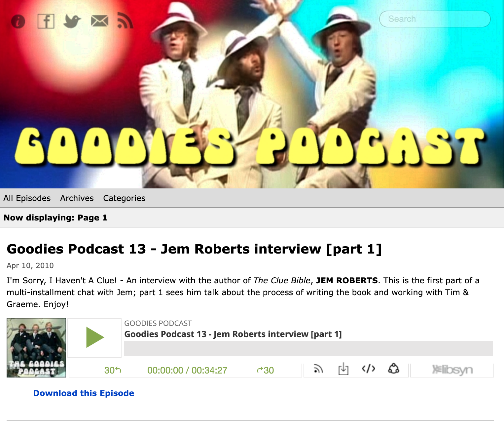The height and width of the screenshot is (435, 504).
Task: Open the Goodies Podcast 13 episode title
Action: (x=194, y=249)
